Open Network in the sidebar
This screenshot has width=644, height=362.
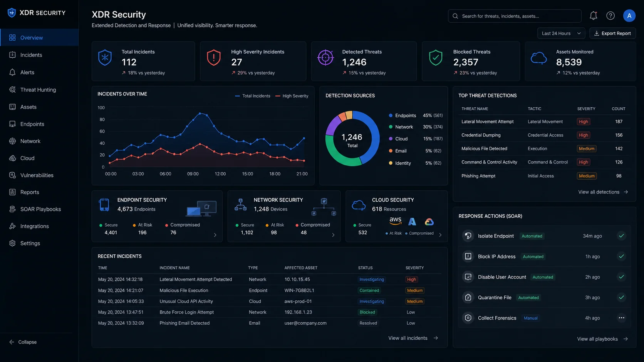point(39,141)
